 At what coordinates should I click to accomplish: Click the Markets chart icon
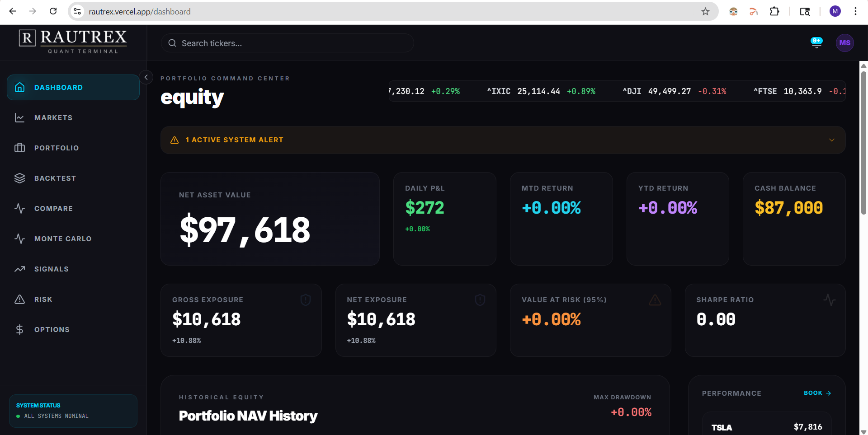(20, 117)
